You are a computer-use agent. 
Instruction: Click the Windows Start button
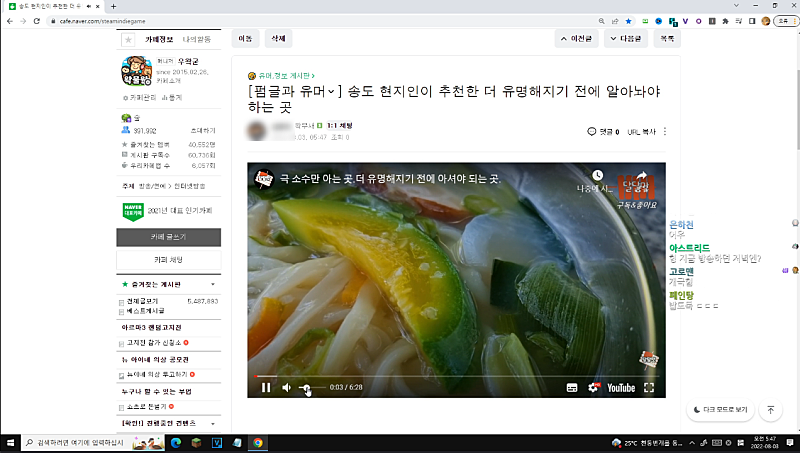pyautogui.click(x=10, y=443)
